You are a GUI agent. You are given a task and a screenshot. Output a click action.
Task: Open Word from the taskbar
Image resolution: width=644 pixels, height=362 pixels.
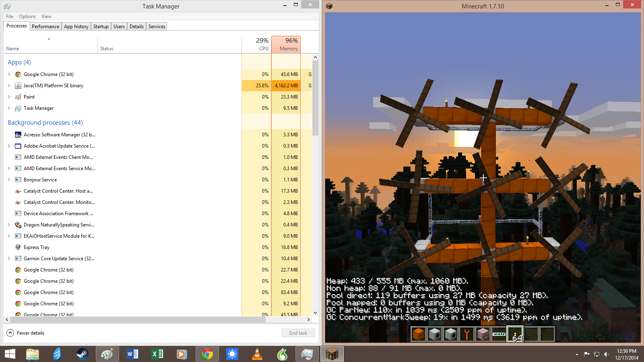click(132, 354)
